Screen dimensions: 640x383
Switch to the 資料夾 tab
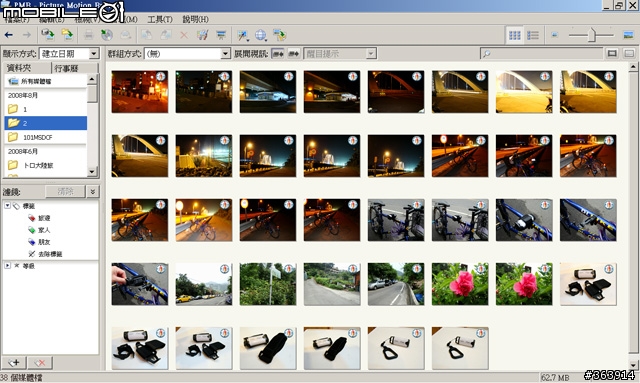point(27,68)
